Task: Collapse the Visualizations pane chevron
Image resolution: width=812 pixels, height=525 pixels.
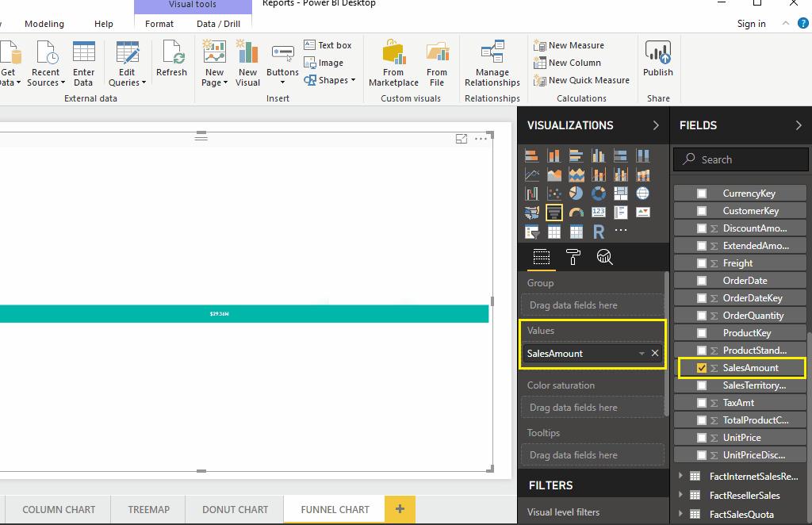Action: [x=656, y=125]
